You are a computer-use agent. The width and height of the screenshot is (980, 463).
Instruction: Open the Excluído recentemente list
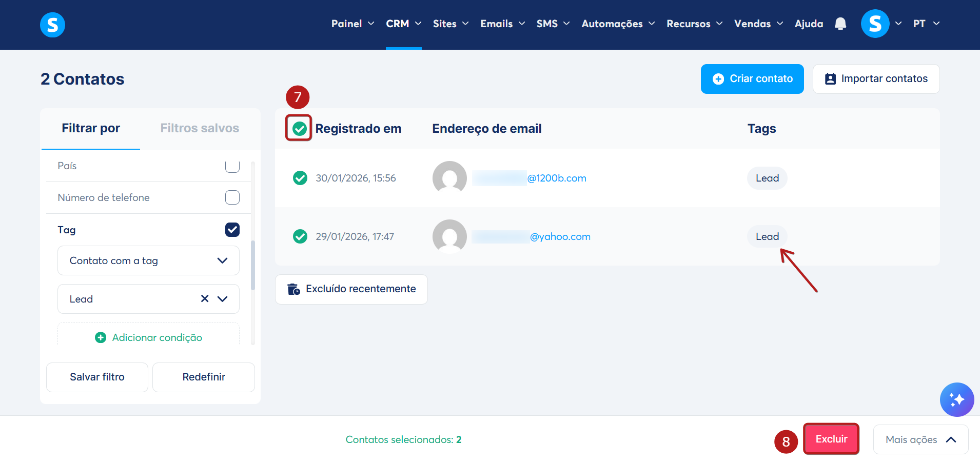(x=351, y=289)
